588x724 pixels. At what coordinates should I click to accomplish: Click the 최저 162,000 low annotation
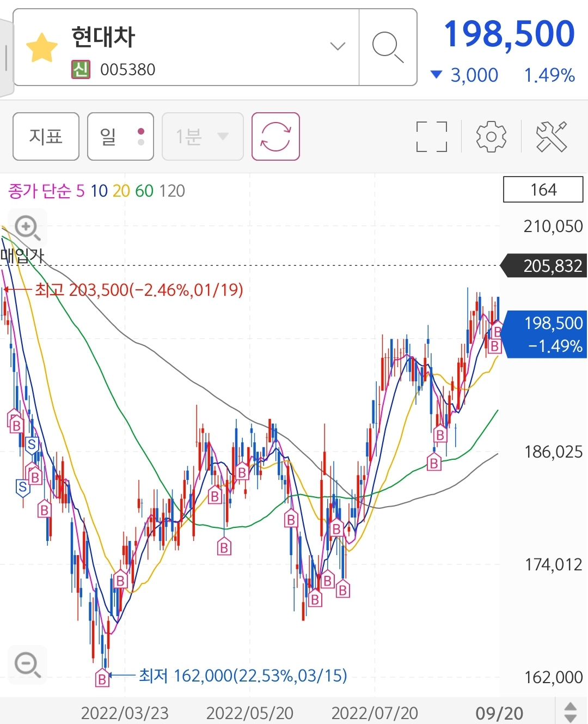click(x=243, y=676)
